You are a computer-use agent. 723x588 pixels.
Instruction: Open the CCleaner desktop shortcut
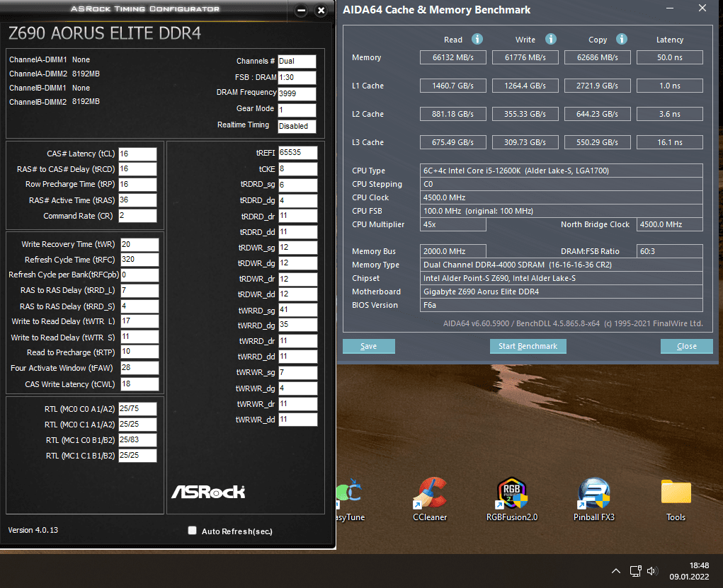[x=430, y=500]
